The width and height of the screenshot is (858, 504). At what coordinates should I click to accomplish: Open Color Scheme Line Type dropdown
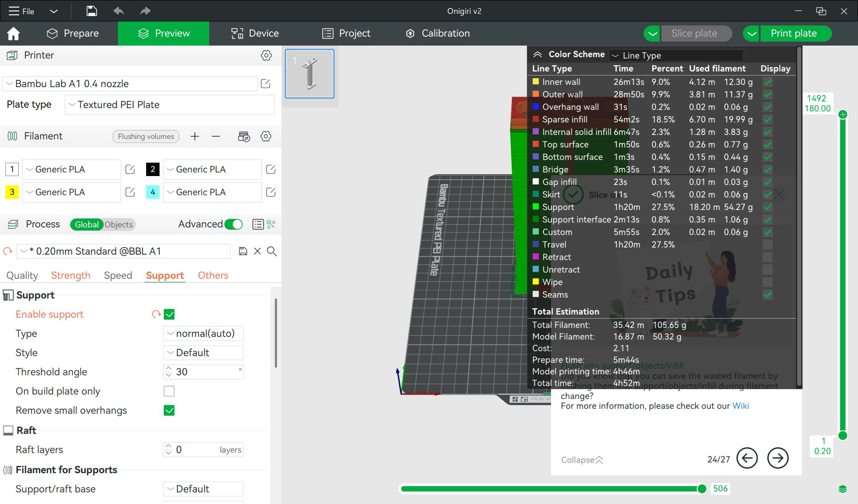tap(677, 55)
